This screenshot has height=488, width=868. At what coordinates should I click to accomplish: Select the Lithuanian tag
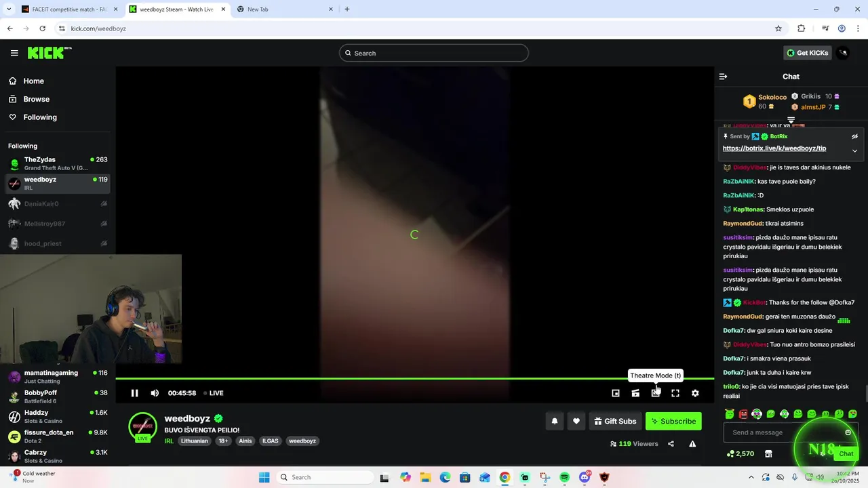coord(195,441)
